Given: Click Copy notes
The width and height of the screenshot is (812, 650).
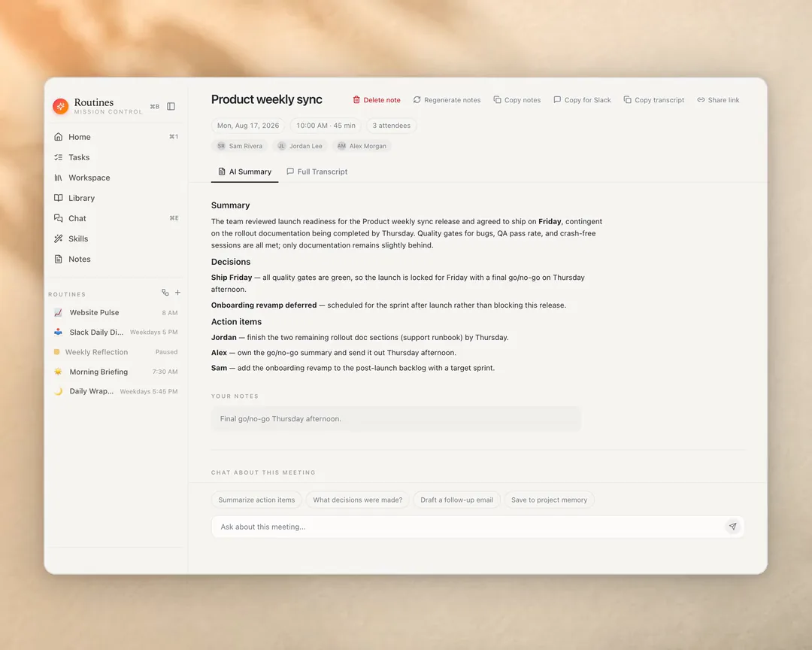Looking at the screenshot, I should [x=517, y=100].
